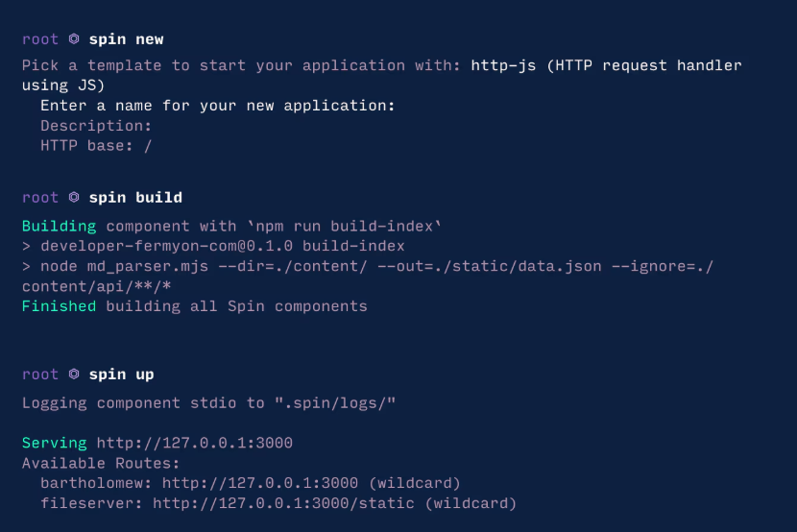This screenshot has height=532, width=797.
Task: Click the ".spin/logs/" log path
Action: [x=335, y=403]
